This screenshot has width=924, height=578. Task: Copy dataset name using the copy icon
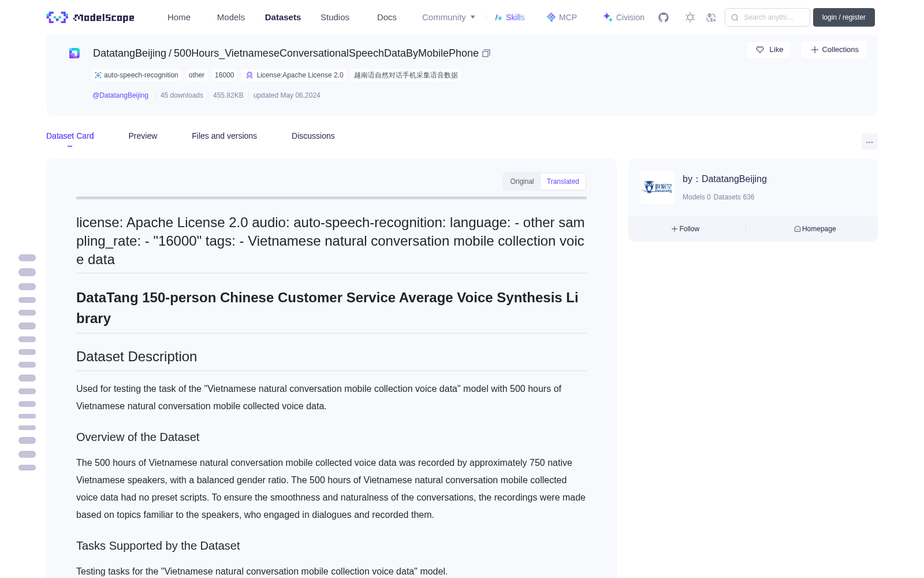486,53
